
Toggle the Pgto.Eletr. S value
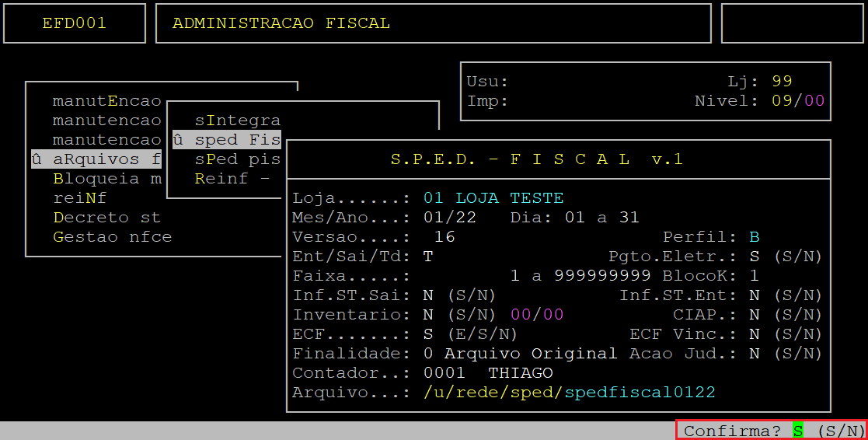click(754, 257)
